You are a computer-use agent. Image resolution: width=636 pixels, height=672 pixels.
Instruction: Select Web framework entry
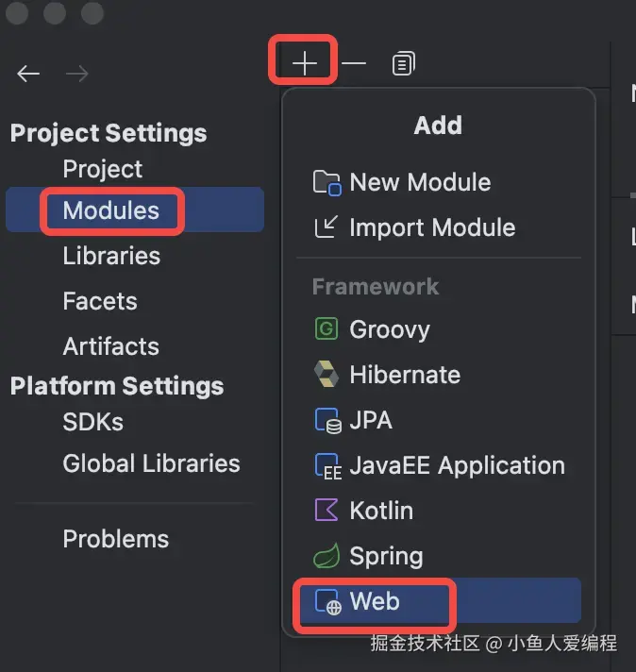click(375, 601)
